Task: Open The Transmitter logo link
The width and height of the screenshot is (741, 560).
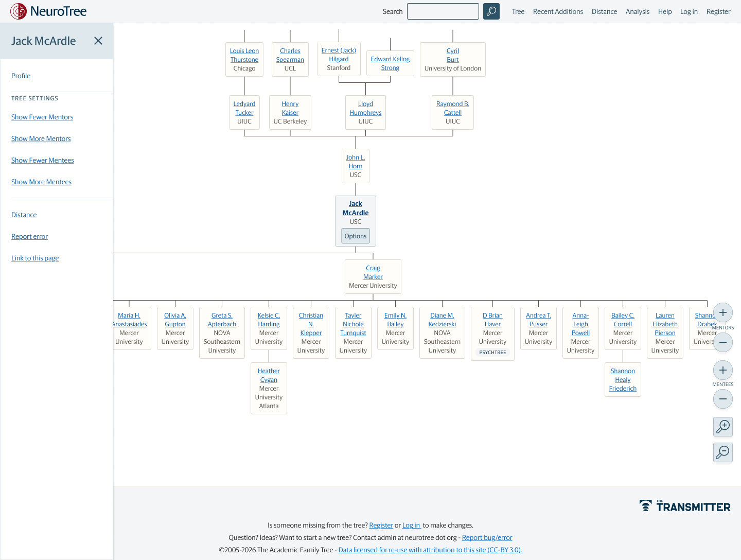Action: [685, 506]
